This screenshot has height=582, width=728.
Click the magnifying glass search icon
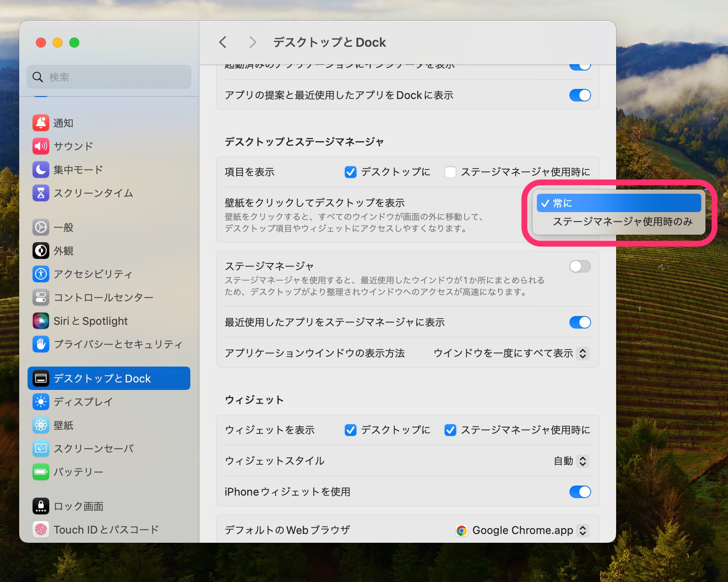[38, 77]
